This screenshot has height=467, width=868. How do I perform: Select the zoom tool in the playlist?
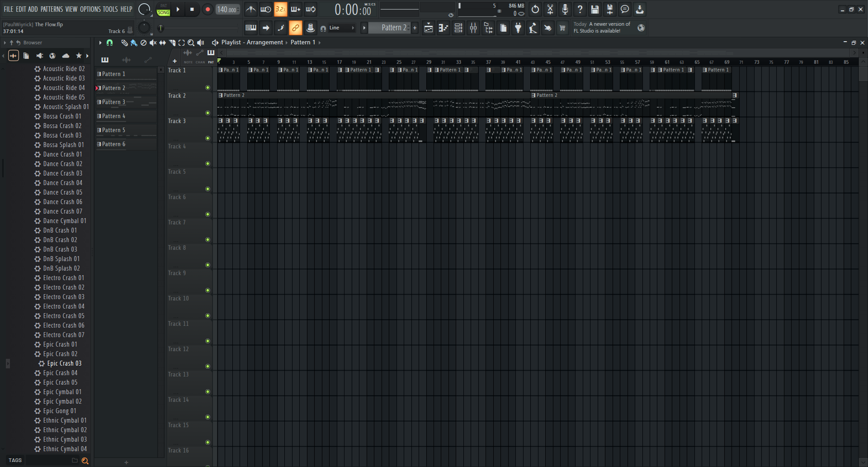pyautogui.click(x=191, y=43)
